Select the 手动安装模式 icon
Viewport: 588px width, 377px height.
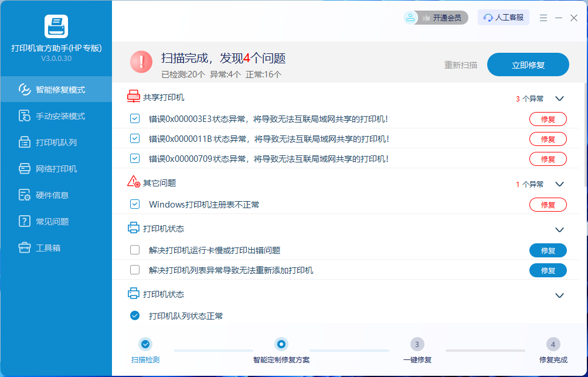[x=25, y=116]
